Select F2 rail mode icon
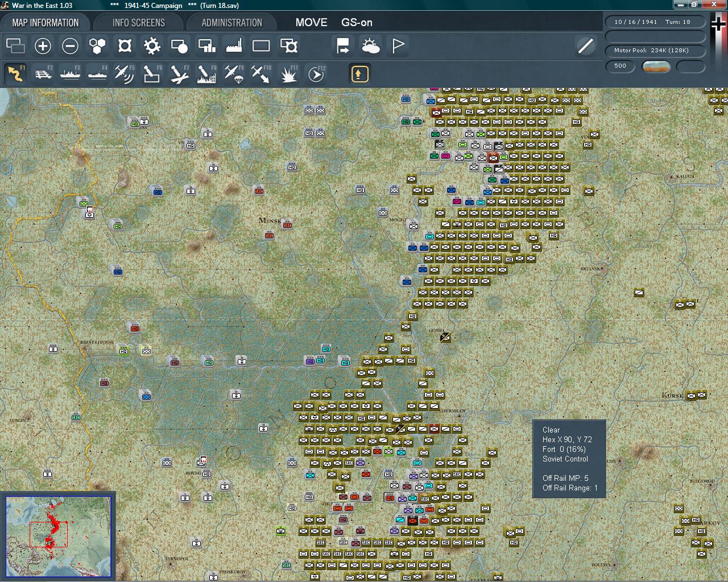 (43, 74)
